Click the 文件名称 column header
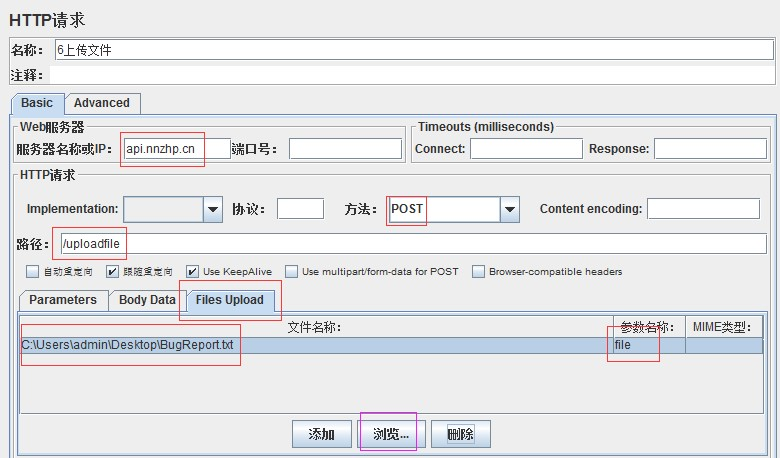This screenshot has width=780, height=458. pyautogui.click(x=317, y=327)
